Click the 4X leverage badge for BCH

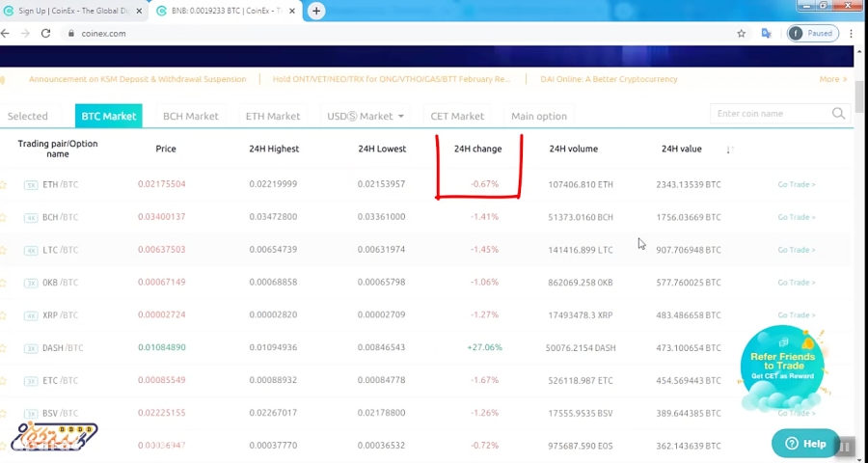pos(31,218)
